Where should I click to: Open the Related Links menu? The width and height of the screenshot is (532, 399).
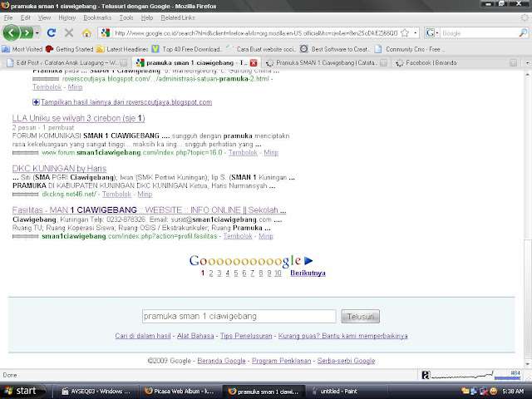pyautogui.click(x=178, y=17)
